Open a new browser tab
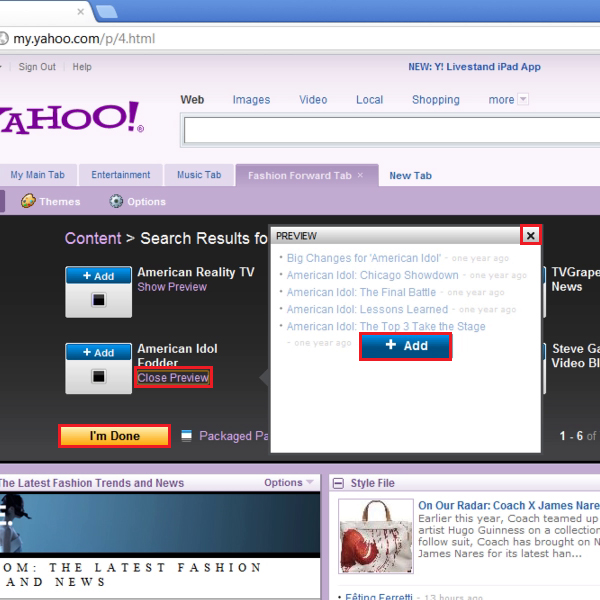The image size is (600, 600). [107, 12]
